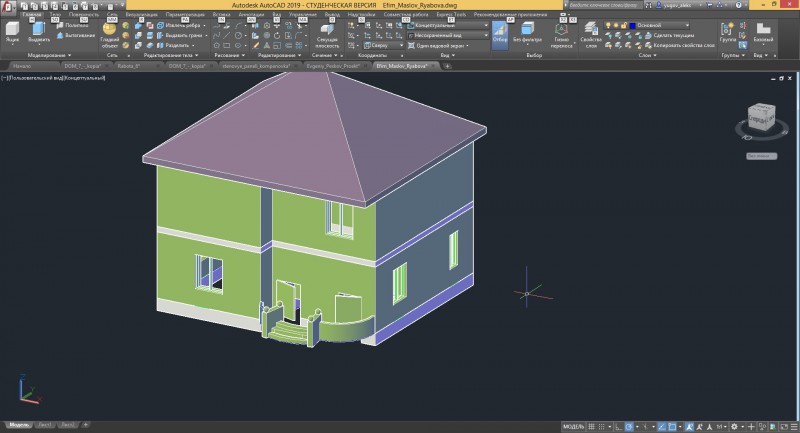800x433 pixels.
Task: Expand the Моделирование panel
Action: point(49,55)
